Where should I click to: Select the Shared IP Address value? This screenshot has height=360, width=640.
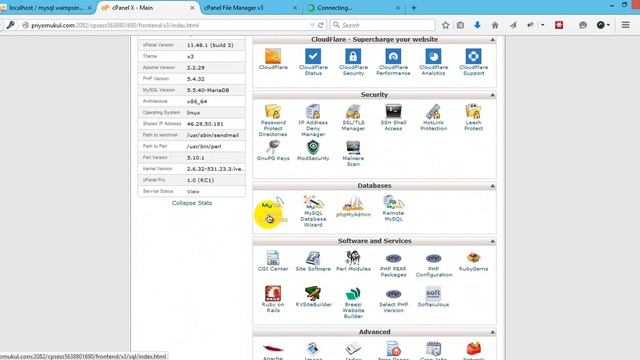205,124
